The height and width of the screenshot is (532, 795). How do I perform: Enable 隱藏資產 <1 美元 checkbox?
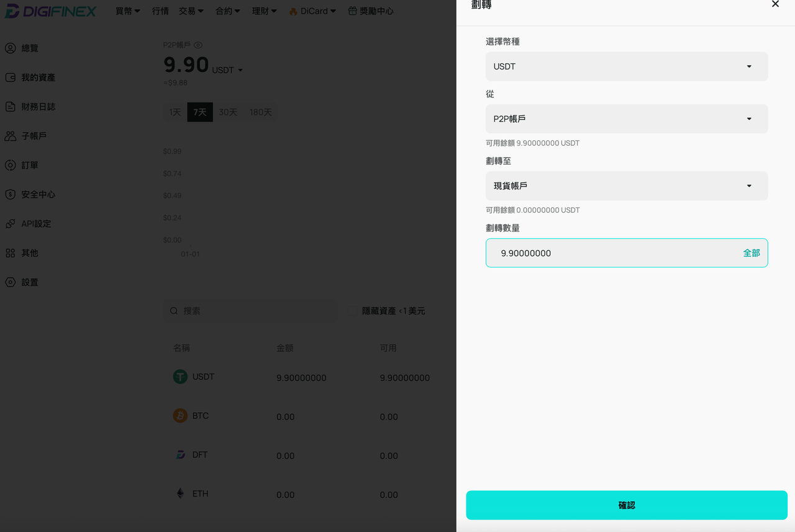tap(353, 310)
